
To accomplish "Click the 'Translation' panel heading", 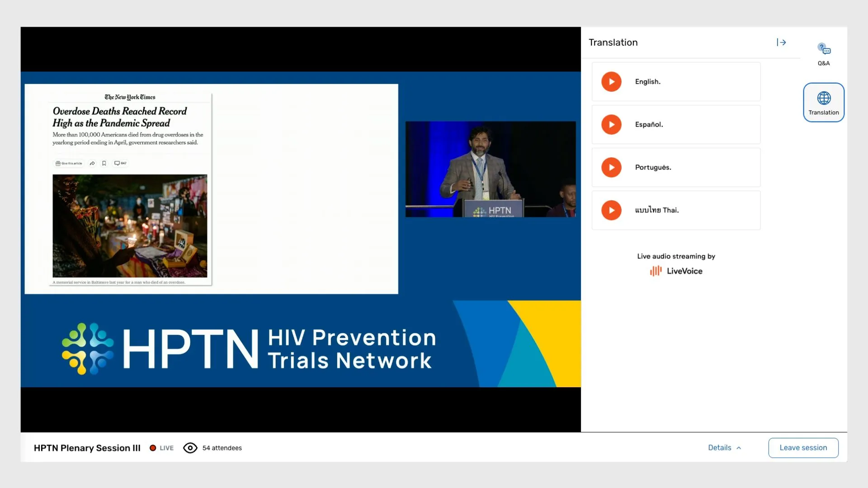I will (x=613, y=42).
